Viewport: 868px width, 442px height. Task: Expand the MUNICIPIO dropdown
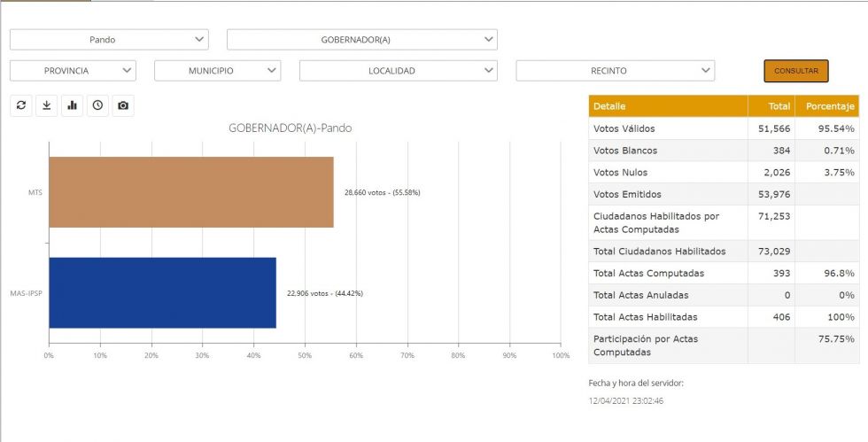[x=218, y=71]
